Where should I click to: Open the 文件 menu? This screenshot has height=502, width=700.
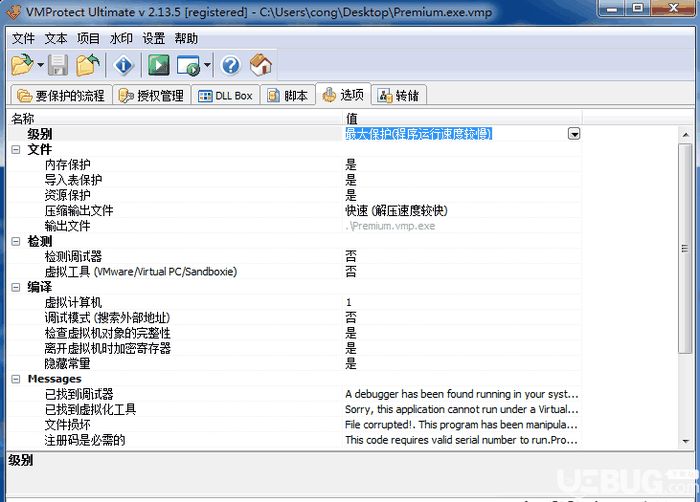click(23, 39)
